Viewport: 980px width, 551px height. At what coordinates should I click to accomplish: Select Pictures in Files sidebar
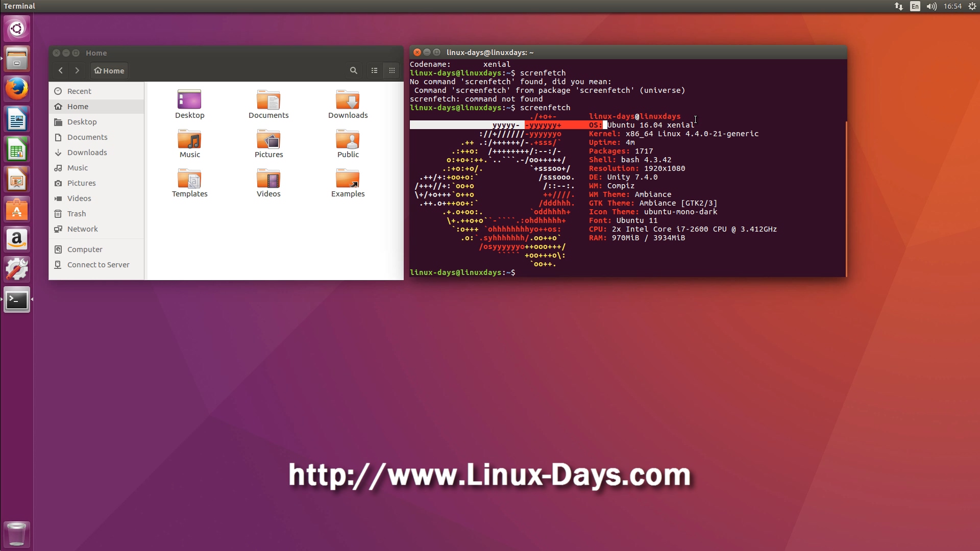coord(96,183)
